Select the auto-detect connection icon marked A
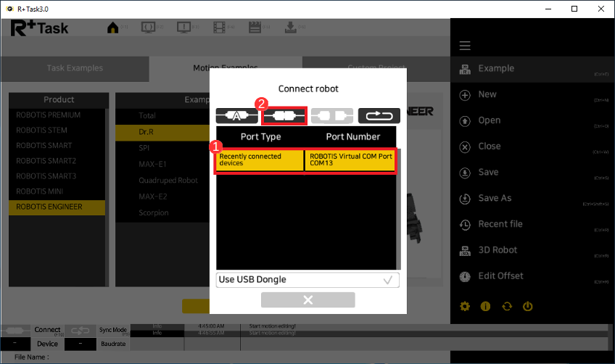 [x=236, y=115]
